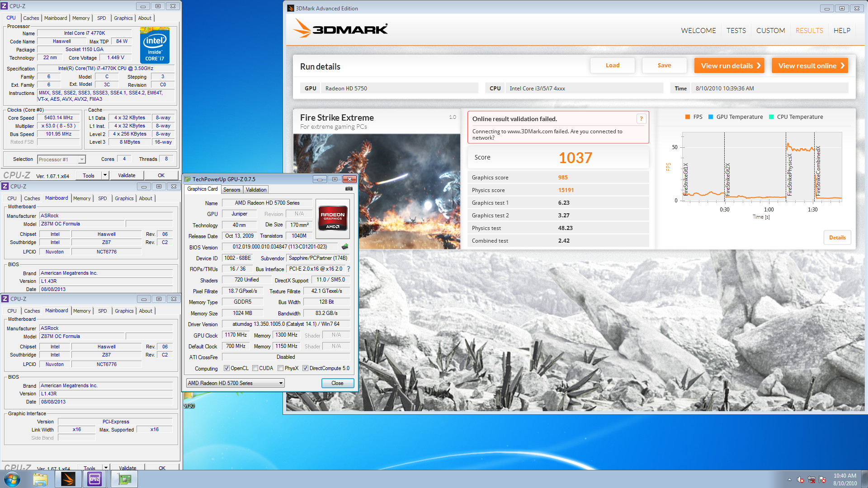The height and width of the screenshot is (488, 868).
Task: Click the GPU-Z screenshot camera icon
Action: (x=349, y=189)
